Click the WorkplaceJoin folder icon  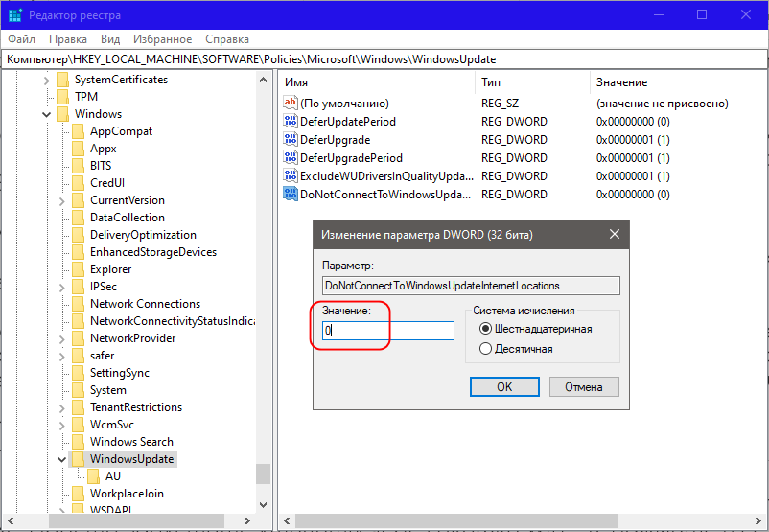tap(78, 494)
